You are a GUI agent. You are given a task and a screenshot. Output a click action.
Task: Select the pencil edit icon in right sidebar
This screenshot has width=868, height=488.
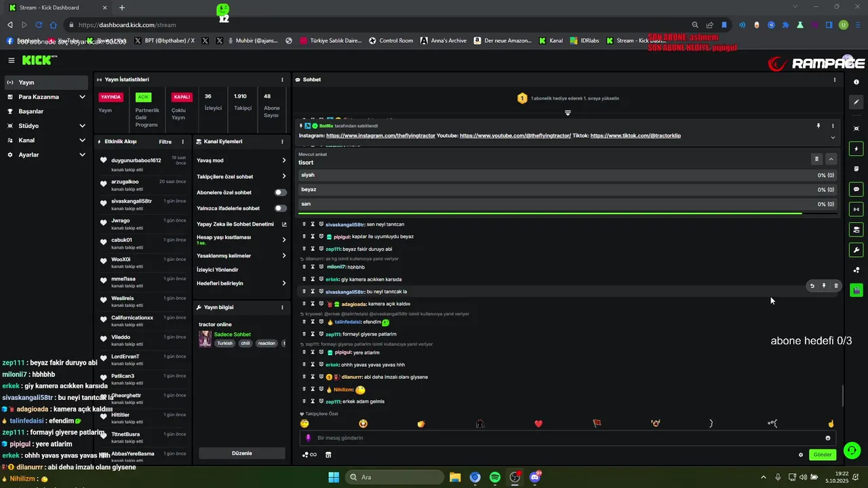[856, 102]
